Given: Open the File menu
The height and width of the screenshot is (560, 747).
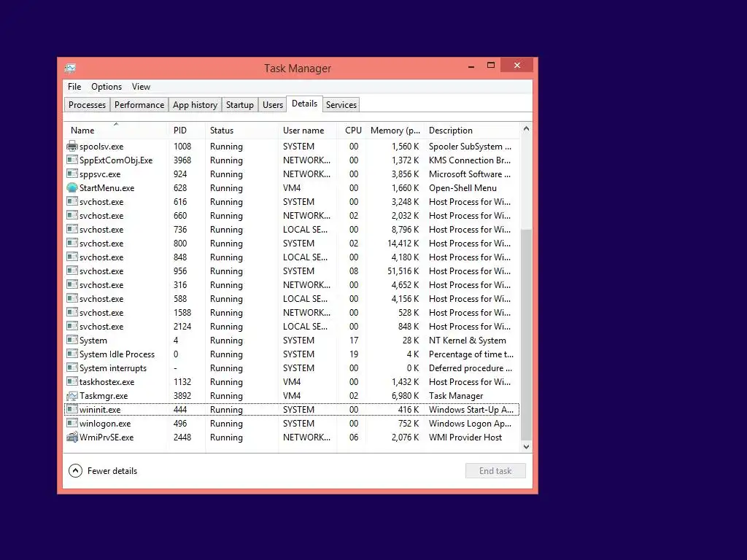Looking at the screenshot, I should tap(74, 87).
